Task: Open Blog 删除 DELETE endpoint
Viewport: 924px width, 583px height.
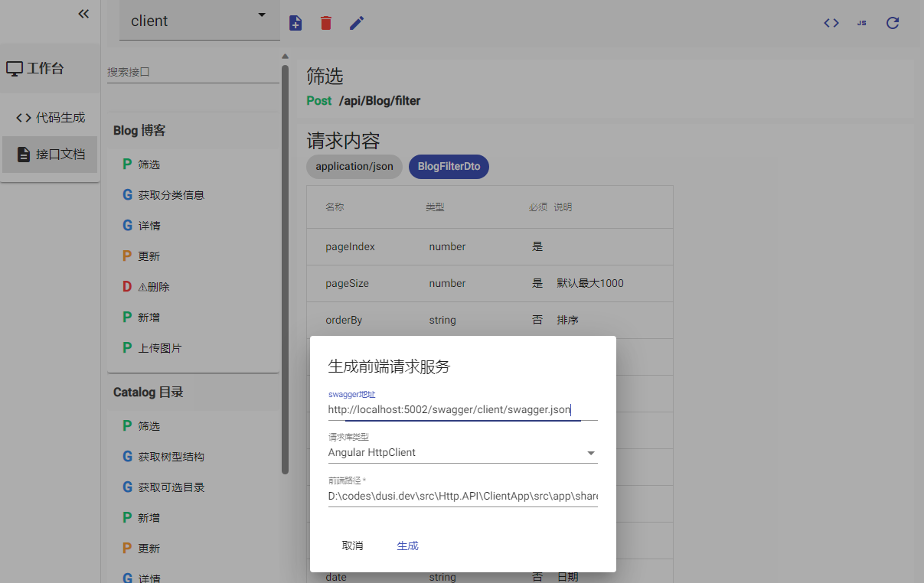Action: point(193,287)
